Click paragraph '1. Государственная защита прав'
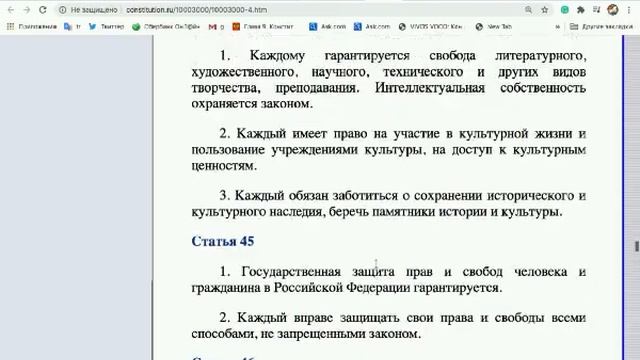Screen dimensions: 640x360 click(389, 280)
